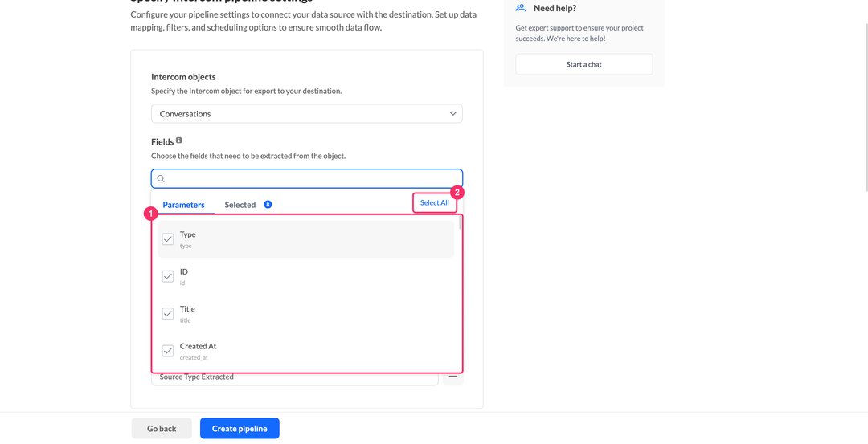Screen dimensions: 868x444
Task: Click the 'ID' field label
Action: coord(184,272)
